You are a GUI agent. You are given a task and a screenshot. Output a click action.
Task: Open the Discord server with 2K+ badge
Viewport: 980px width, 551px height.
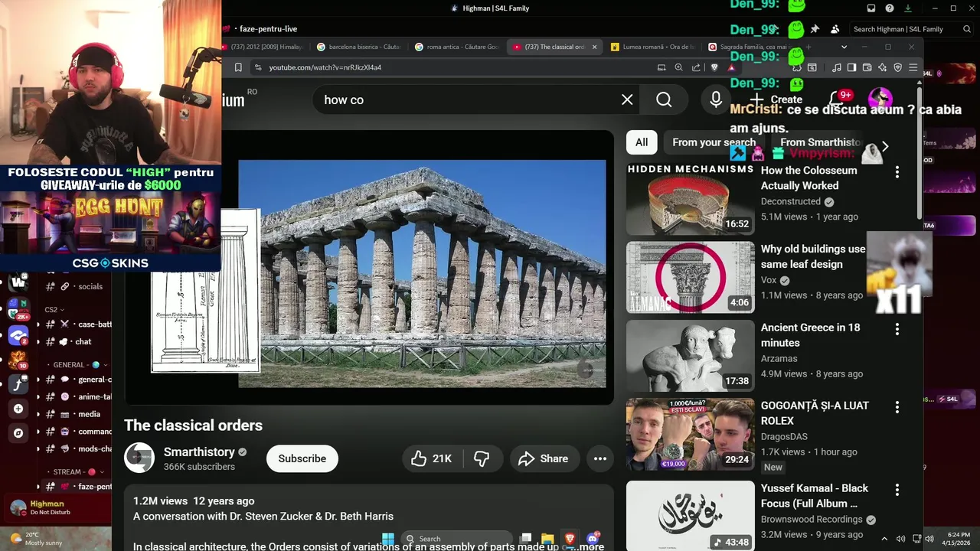click(x=18, y=308)
